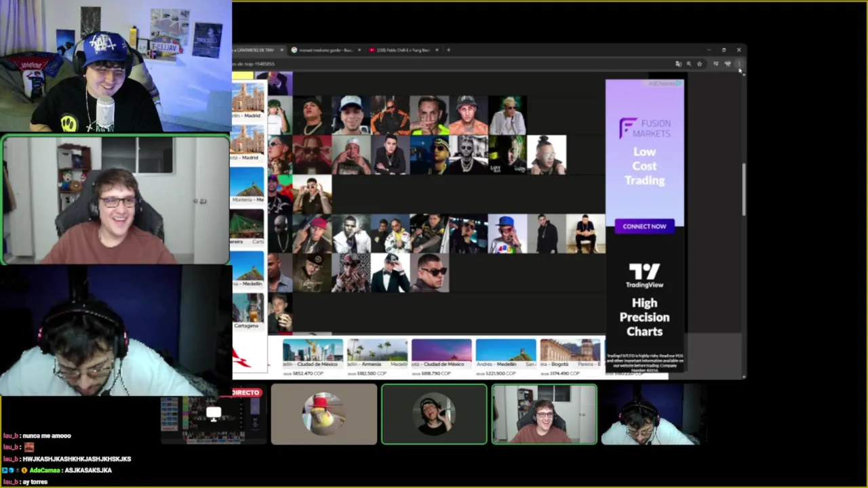
Task: Select the shirtless tattooed man with cap image
Action: (x=468, y=115)
